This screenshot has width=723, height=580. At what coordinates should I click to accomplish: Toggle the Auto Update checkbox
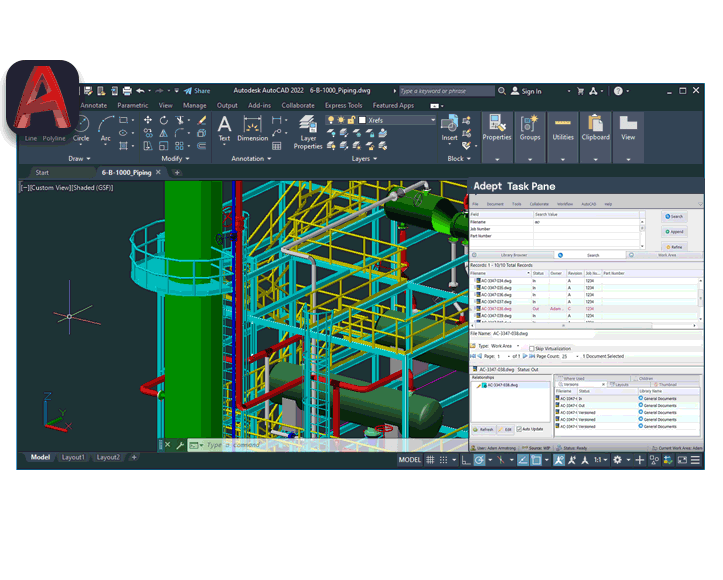tap(519, 429)
